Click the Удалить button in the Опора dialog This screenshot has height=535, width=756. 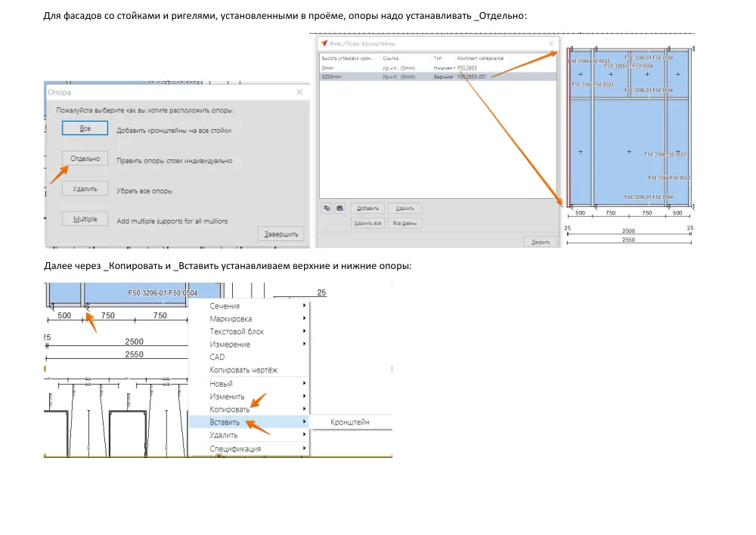pyautogui.click(x=85, y=189)
